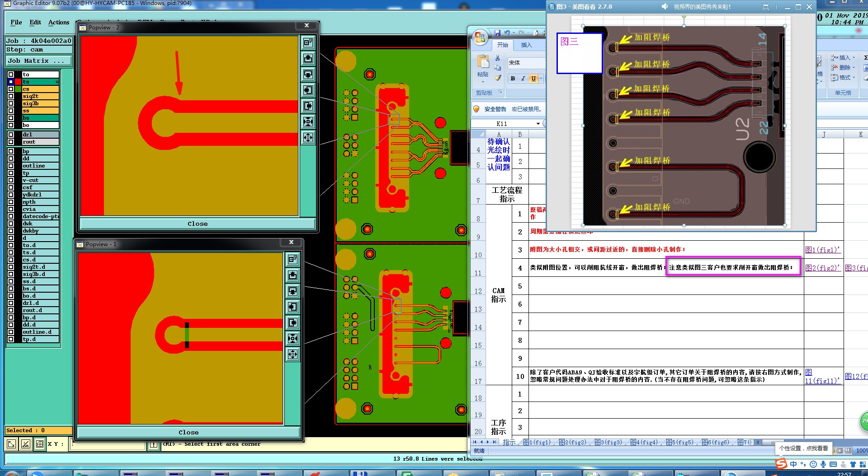Image resolution: width=868 pixels, height=476 pixels.
Task: Toggle the 'cs' layer checkbox
Action: coord(11,89)
